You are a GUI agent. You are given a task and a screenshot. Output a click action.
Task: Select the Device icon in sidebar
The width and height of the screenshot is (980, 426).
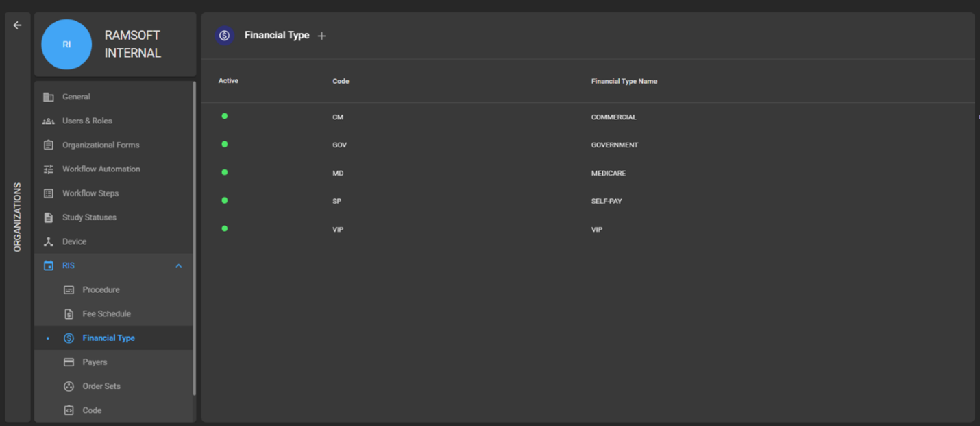[x=48, y=241]
